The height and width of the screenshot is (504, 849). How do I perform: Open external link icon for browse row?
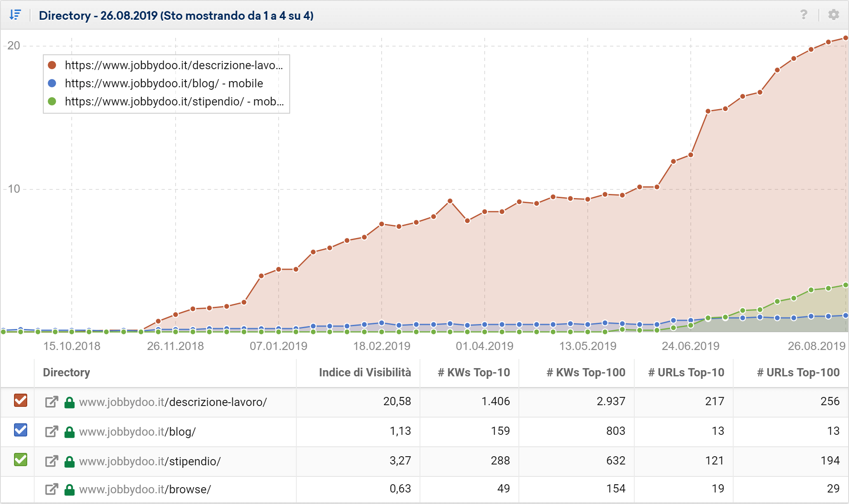click(x=52, y=489)
